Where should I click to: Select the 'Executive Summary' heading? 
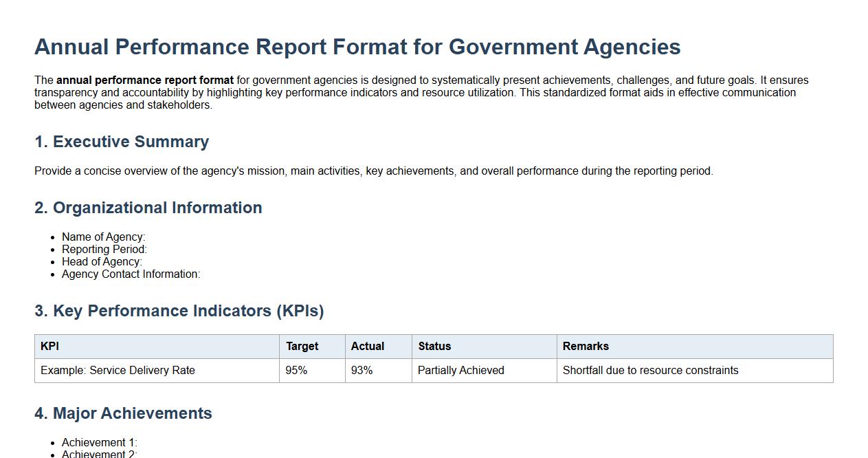[122, 142]
